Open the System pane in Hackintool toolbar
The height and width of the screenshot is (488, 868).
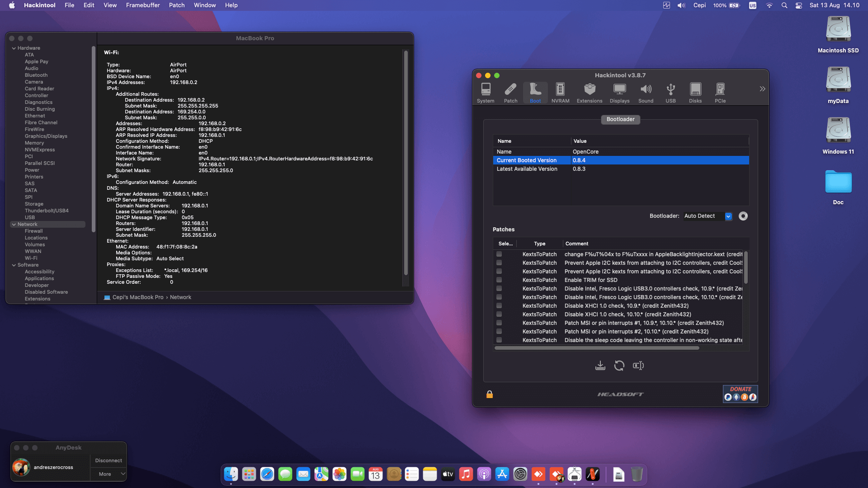point(486,93)
